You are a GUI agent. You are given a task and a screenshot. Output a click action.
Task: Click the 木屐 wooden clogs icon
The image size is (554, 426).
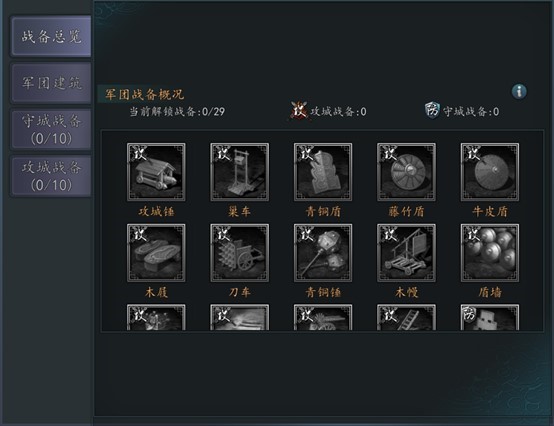click(156, 253)
